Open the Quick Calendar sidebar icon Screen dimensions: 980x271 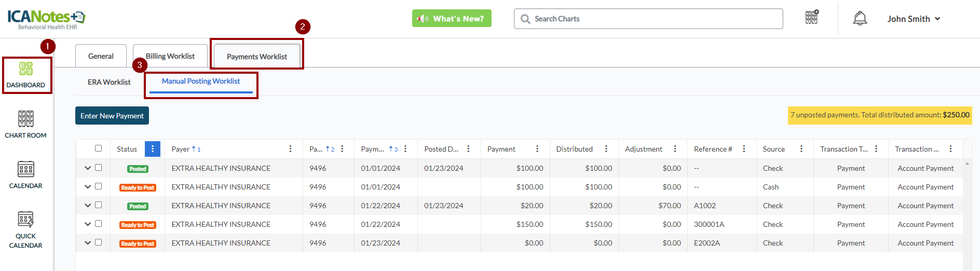pos(26,229)
